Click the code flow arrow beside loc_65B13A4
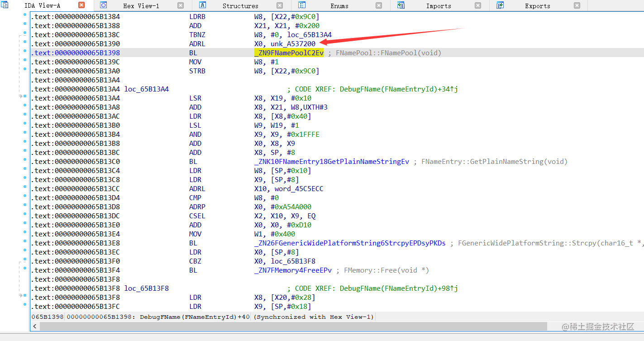 pos(21,96)
